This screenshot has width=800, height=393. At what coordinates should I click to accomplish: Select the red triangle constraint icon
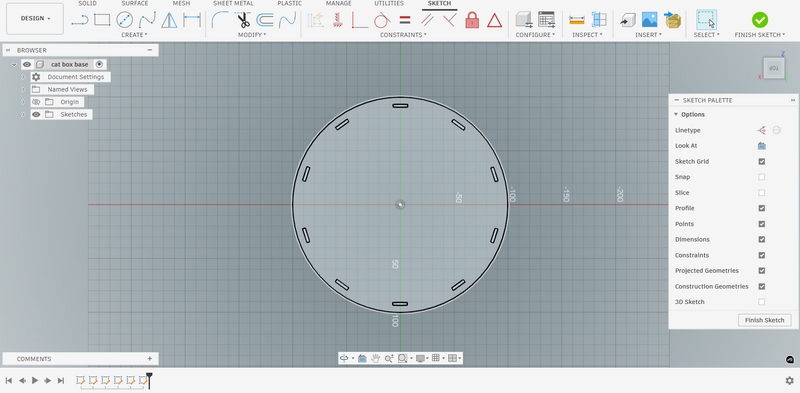[x=494, y=20]
